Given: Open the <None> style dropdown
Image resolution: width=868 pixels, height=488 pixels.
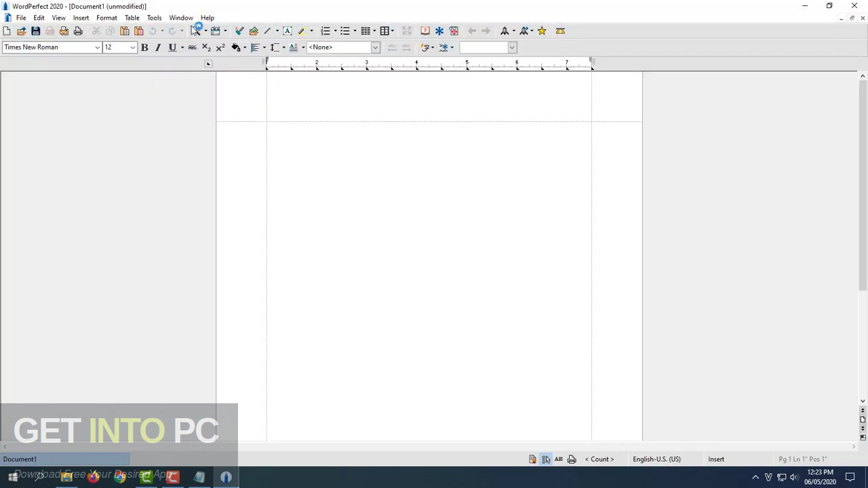Looking at the screenshot, I should 375,47.
